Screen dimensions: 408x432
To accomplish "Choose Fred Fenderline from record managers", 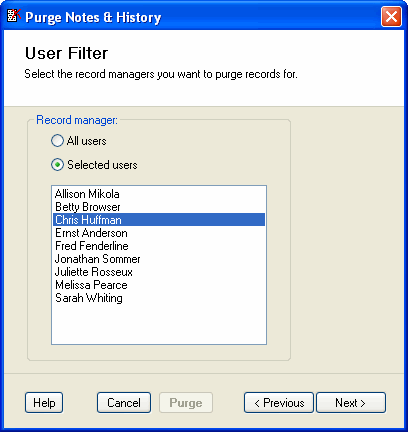I will [159, 246].
